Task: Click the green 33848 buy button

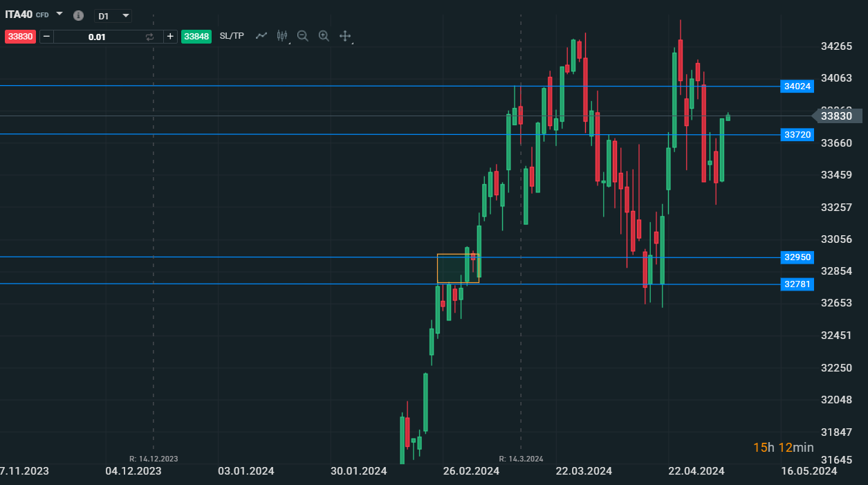Action: (196, 37)
